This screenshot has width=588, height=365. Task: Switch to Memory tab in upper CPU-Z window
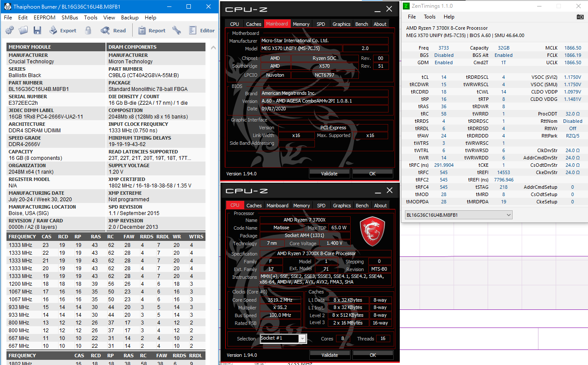301,24
